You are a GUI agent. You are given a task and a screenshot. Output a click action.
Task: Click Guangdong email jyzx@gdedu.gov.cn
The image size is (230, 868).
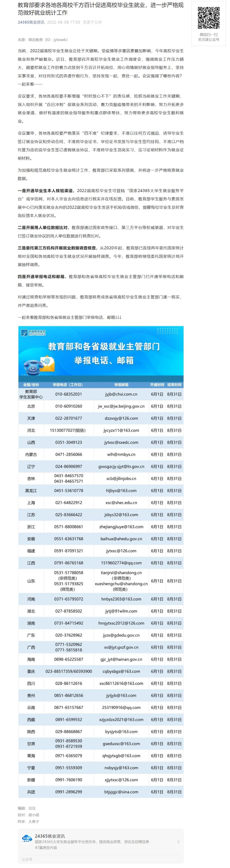[x=121, y=635]
